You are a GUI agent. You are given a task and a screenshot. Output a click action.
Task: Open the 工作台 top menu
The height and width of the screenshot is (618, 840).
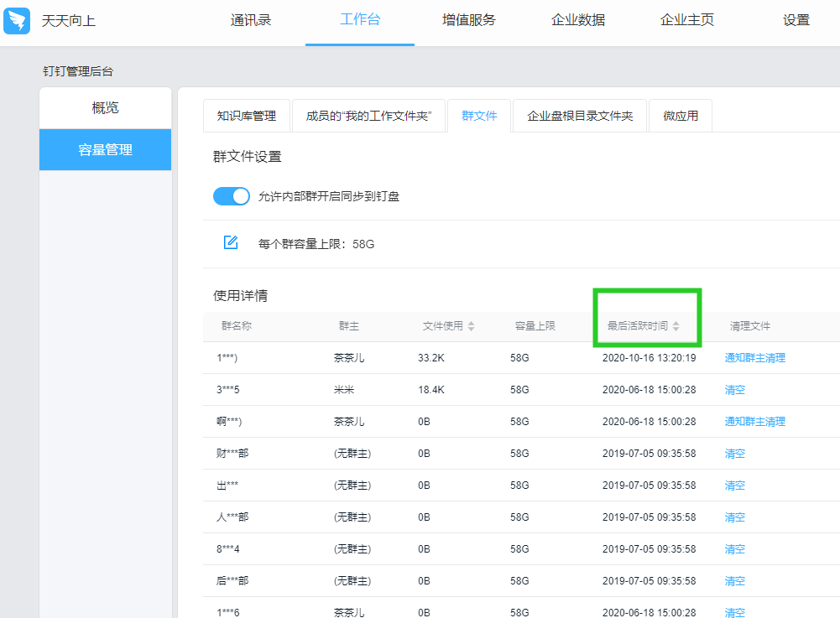360,20
